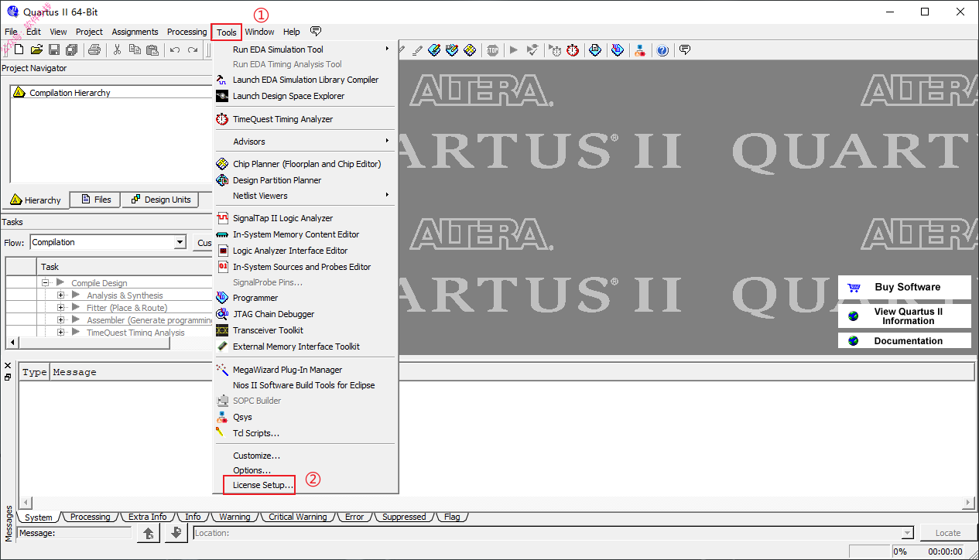Screen dimensions: 979x560
Task: Click the Open file folder icon
Action: [x=36, y=50]
